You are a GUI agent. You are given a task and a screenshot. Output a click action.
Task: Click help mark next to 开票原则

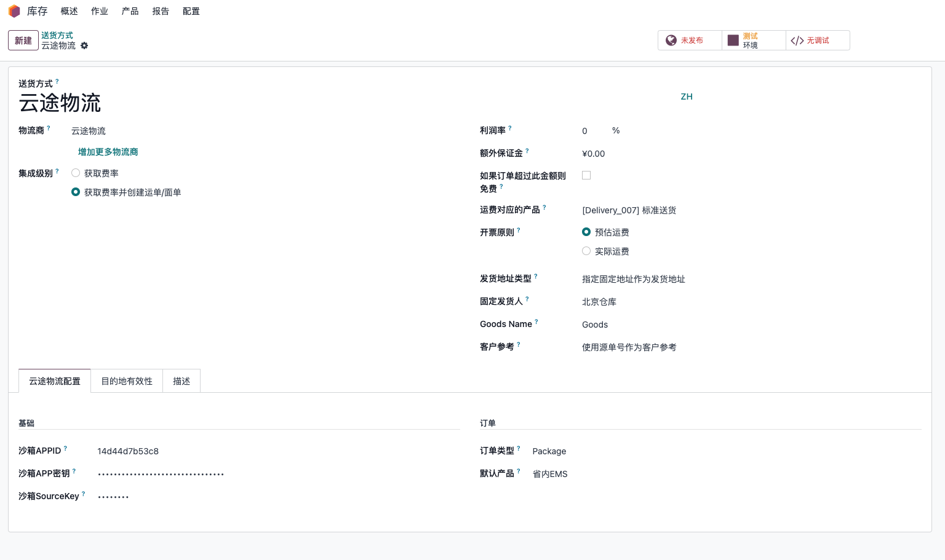pyautogui.click(x=519, y=230)
